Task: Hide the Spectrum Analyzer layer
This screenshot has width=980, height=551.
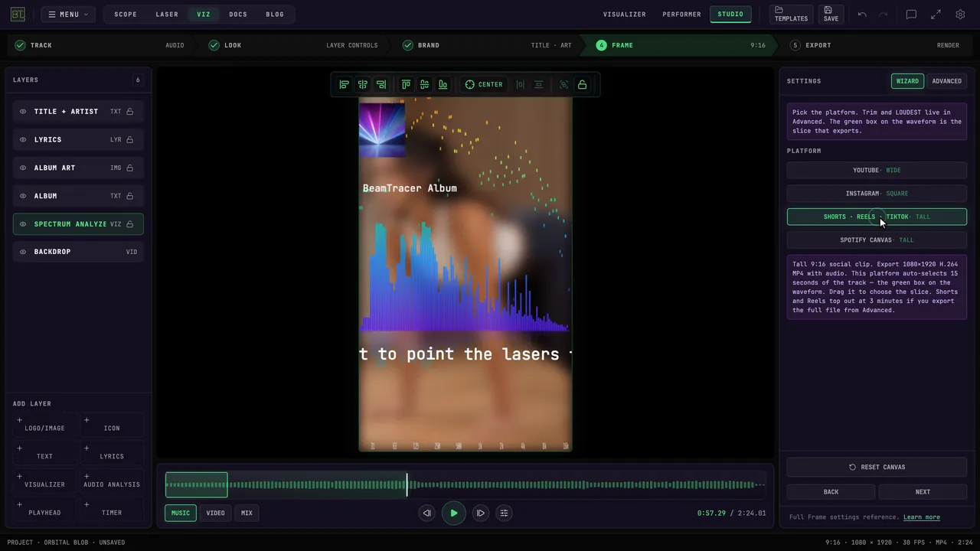Action: tap(23, 224)
